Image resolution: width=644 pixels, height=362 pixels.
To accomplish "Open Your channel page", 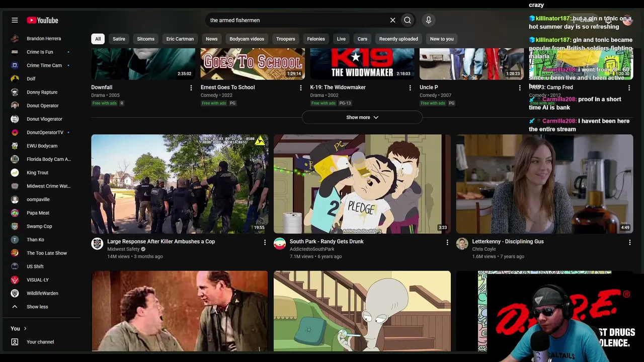I will click(41, 342).
